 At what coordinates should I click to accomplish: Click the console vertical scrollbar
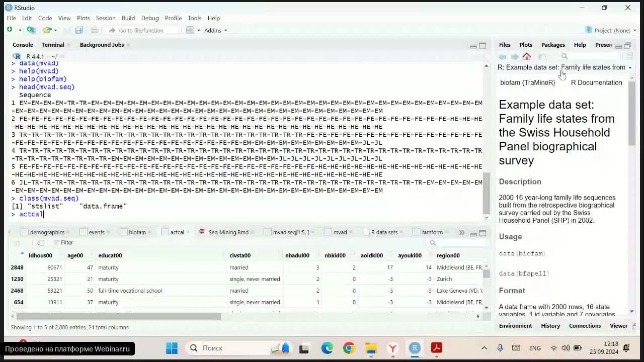pyautogui.click(x=486, y=194)
